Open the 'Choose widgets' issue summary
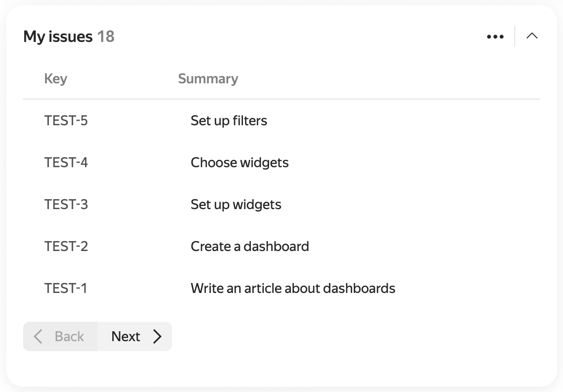Viewport: 563px width, 392px height. 239,163
